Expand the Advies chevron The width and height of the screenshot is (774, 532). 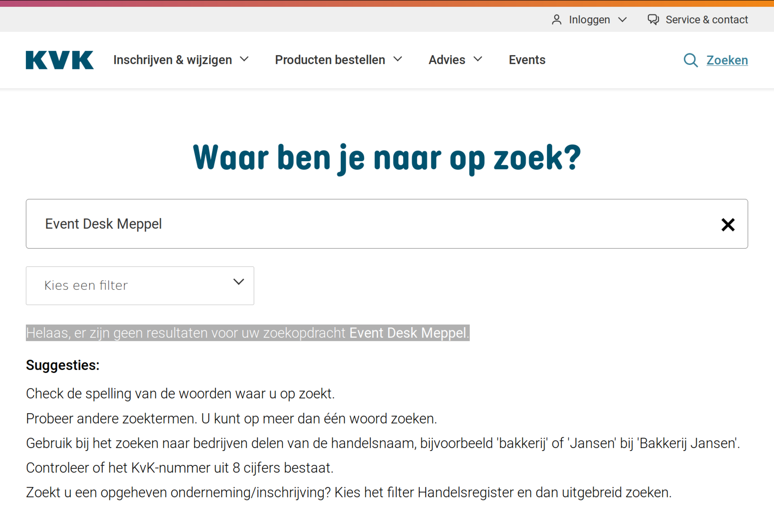(x=478, y=59)
